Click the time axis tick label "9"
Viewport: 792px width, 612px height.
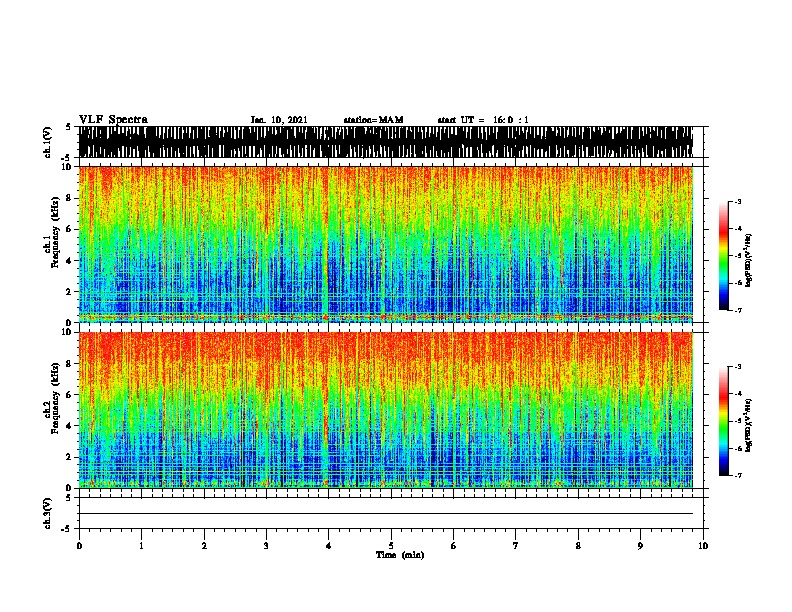(x=640, y=546)
